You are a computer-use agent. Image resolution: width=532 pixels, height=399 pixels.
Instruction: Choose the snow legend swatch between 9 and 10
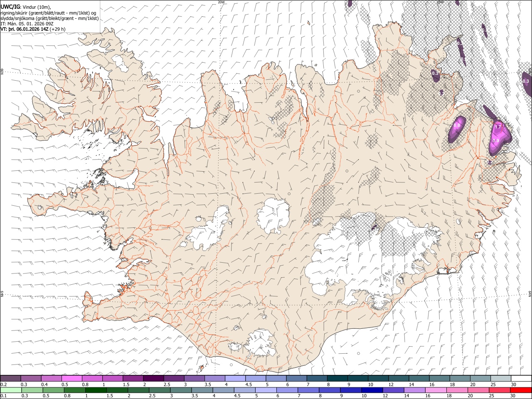click(x=358, y=378)
